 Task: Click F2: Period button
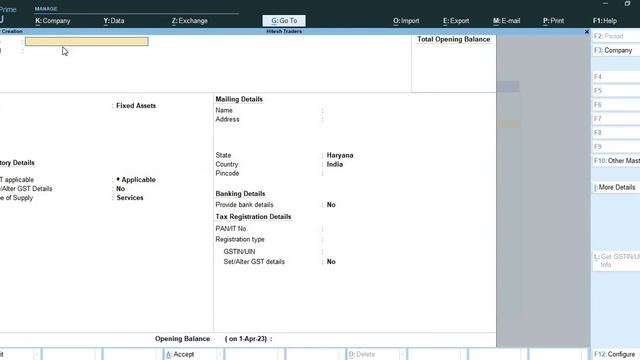(616, 36)
